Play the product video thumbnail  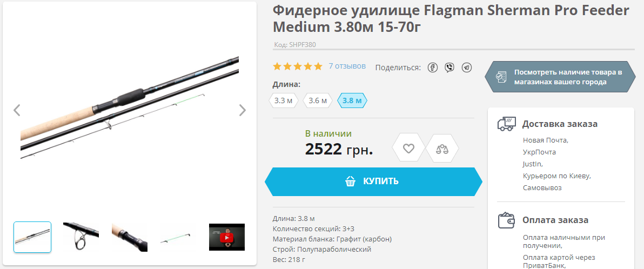(x=227, y=237)
